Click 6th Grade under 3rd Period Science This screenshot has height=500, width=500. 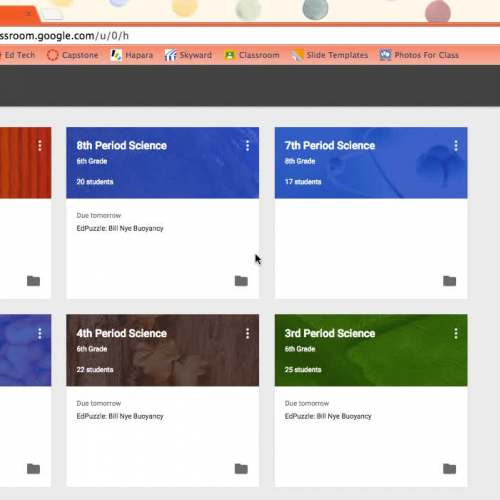[300, 349]
